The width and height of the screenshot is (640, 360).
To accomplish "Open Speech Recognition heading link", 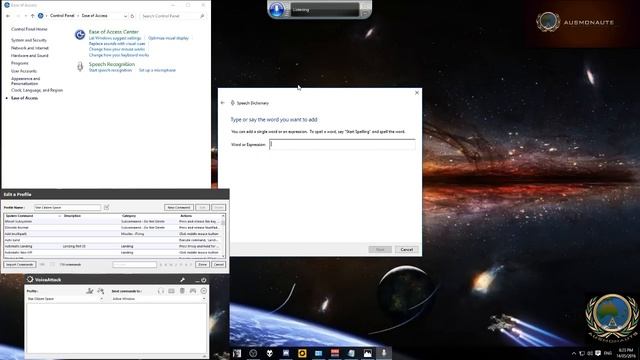I will tap(111, 64).
